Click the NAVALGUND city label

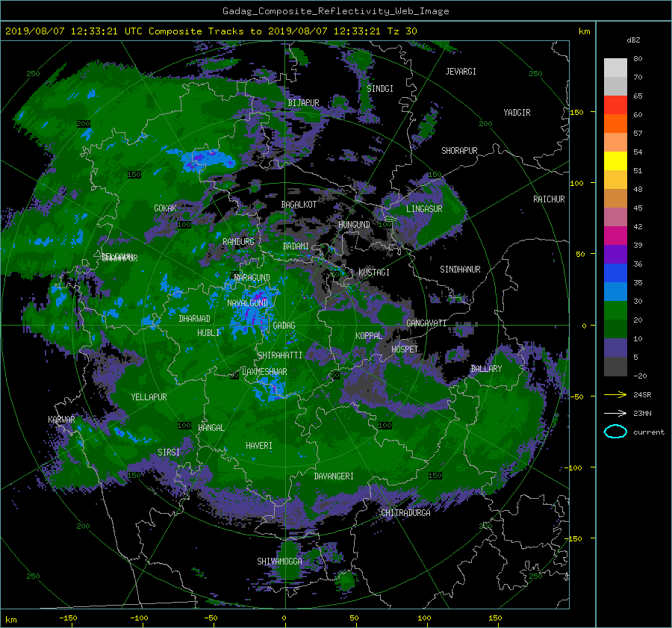pyautogui.click(x=247, y=303)
